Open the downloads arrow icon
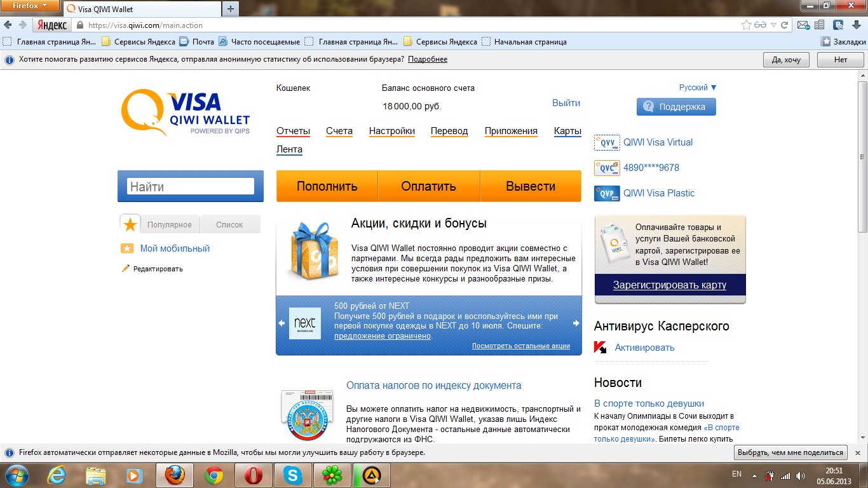Viewport: 868px width, 488px height. click(x=857, y=25)
